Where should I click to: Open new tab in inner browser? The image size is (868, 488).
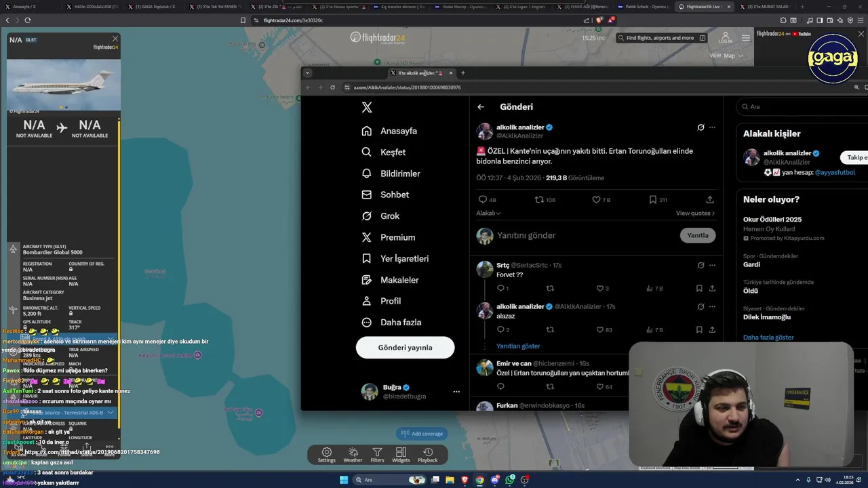(463, 73)
